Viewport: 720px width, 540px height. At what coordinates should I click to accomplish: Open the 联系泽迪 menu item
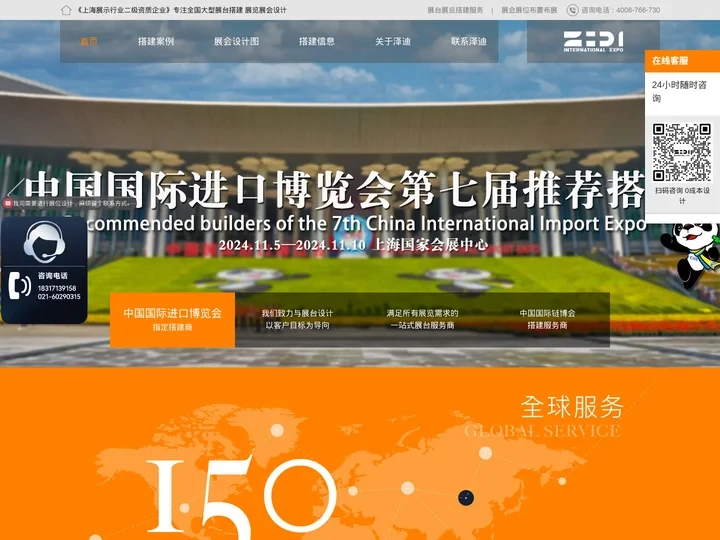pos(469,41)
